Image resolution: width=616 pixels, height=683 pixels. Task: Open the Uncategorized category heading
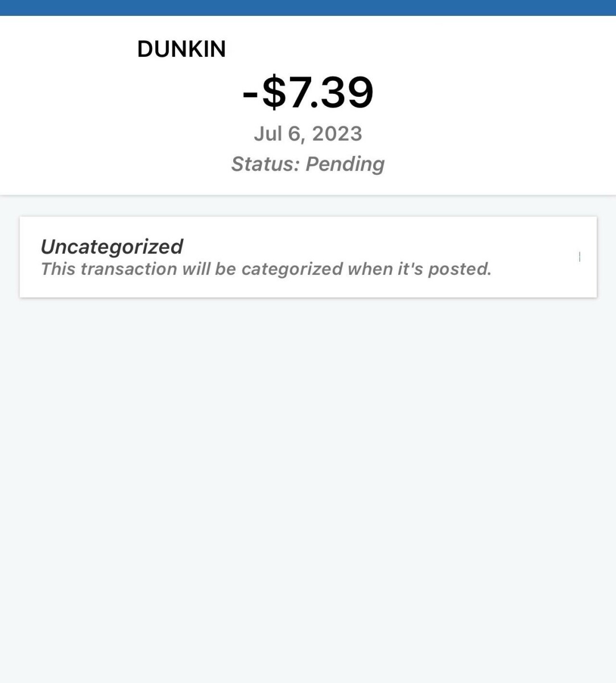click(111, 246)
